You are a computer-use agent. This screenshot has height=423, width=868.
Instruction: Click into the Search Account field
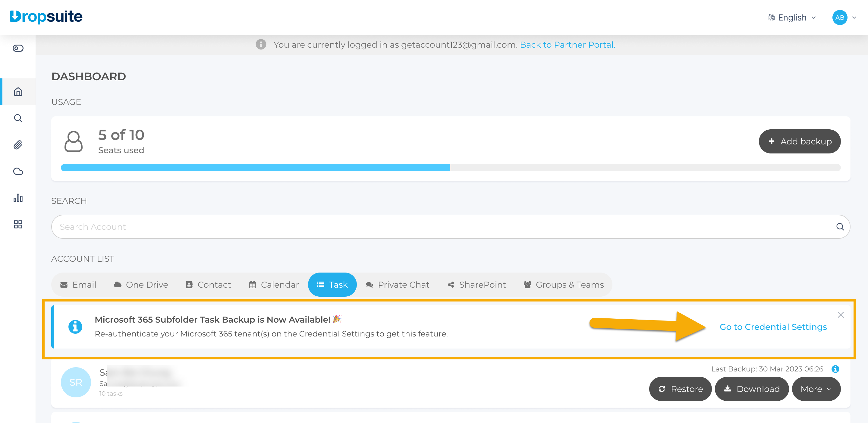click(x=438, y=227)
